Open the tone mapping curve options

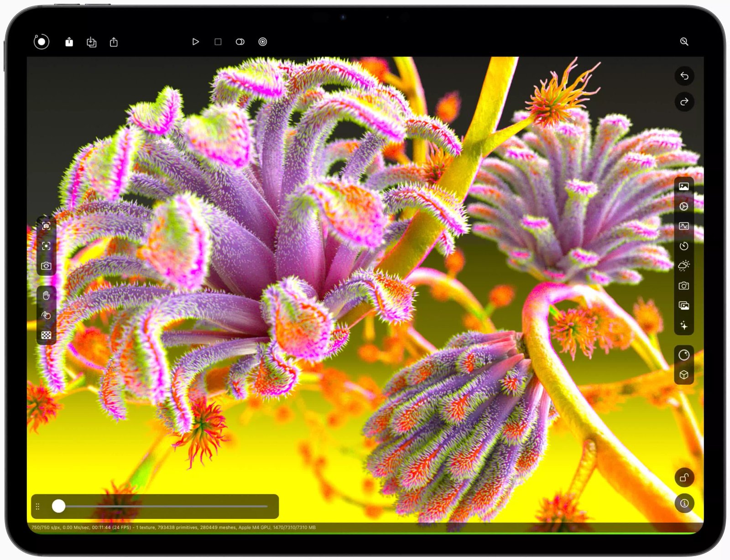tap(683, 227)
